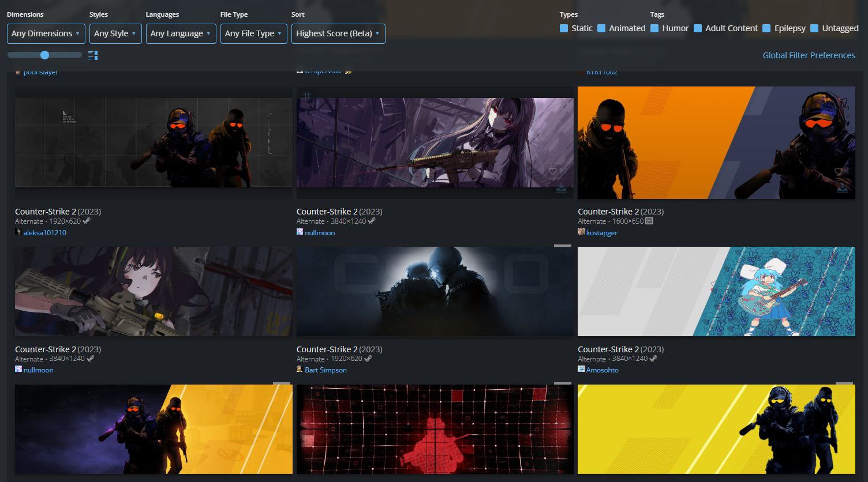Click the Steam icon beside Bart Simpson's 1920×620

click(368, 359)
